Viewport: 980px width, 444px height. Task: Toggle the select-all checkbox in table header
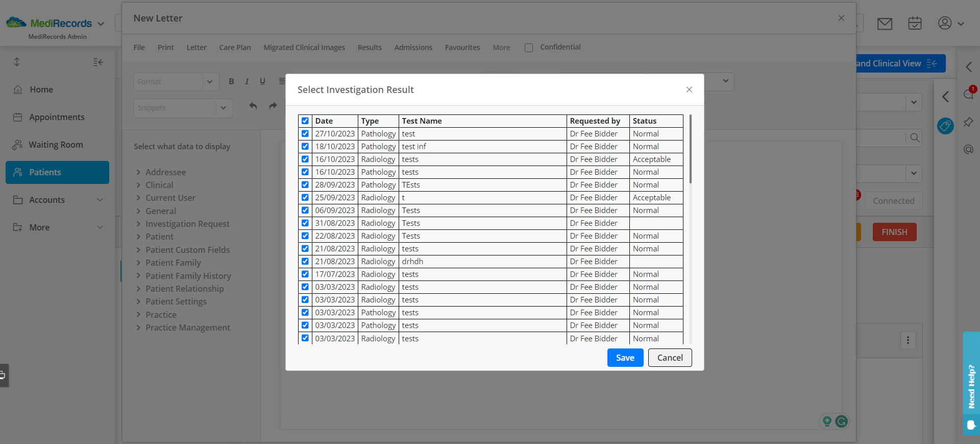pyautogui.click(x=305, y=121)
